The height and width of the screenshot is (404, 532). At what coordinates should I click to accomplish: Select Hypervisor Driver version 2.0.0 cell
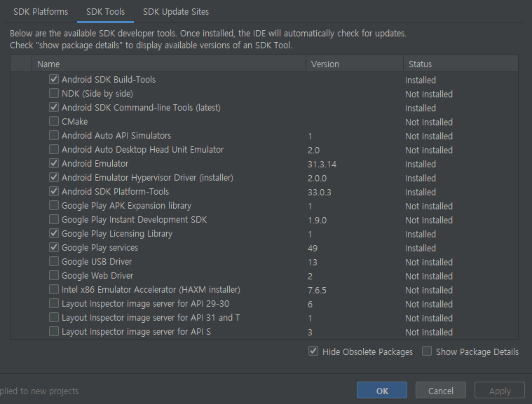[317, 179]
